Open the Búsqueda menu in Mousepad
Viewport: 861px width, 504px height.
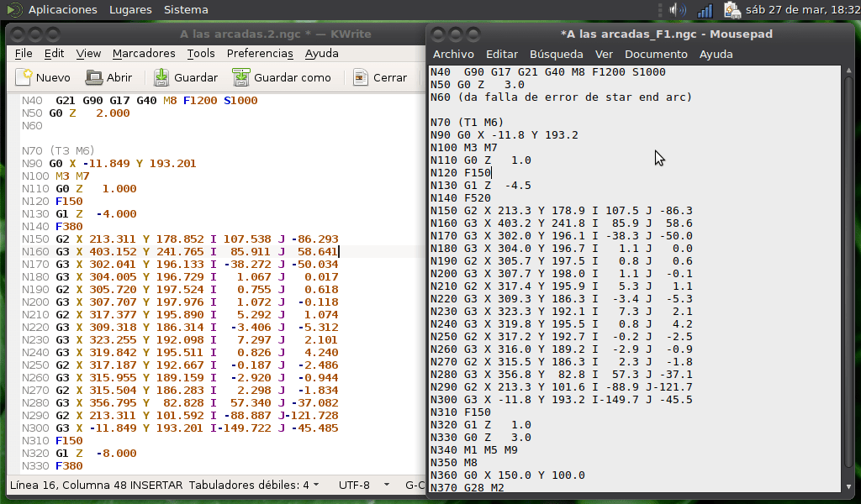tap(557, 54)
